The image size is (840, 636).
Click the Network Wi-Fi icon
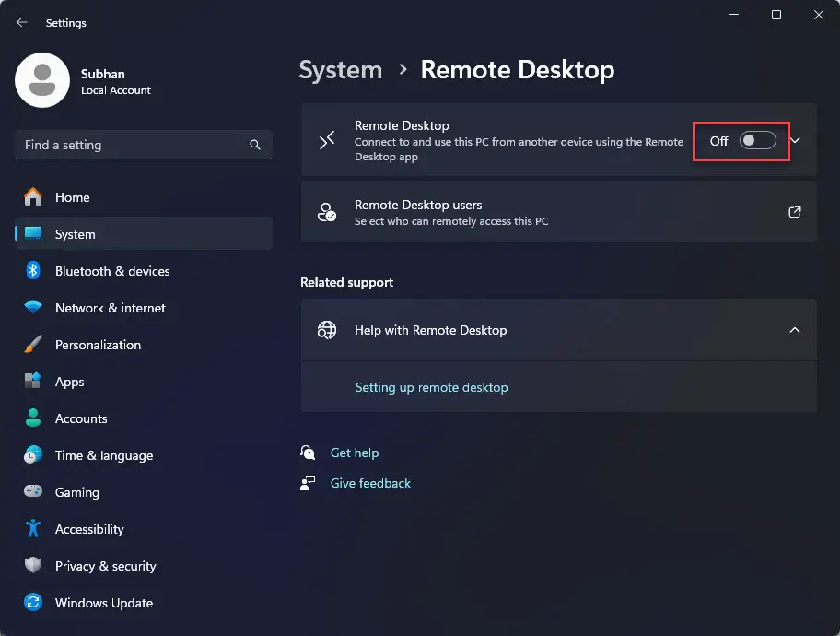click(x=33, y=307)
